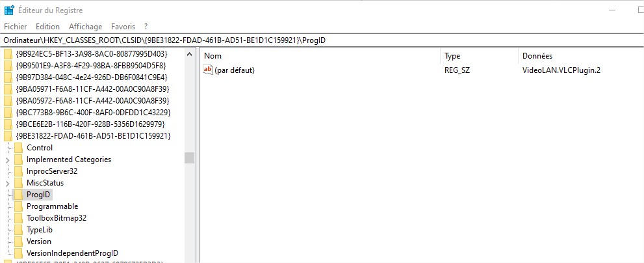Open the Affichage menu
Screen dimensions: 644x263
85,27
